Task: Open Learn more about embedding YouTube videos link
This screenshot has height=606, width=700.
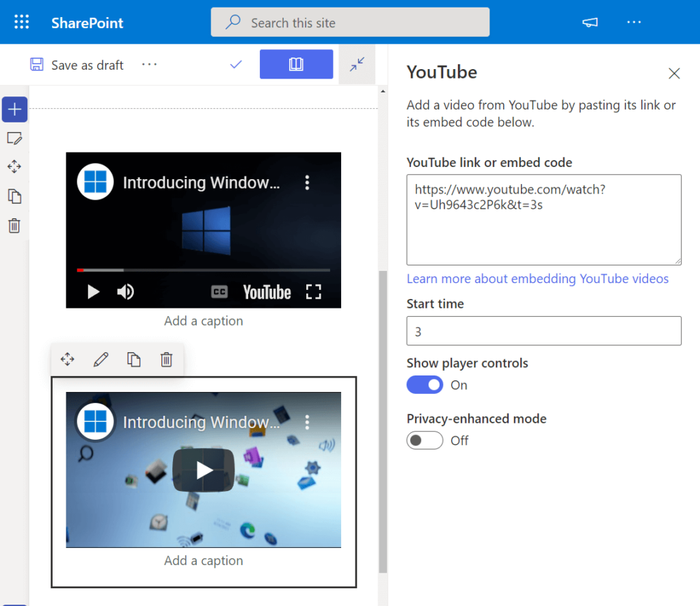Action: [537, 278]
